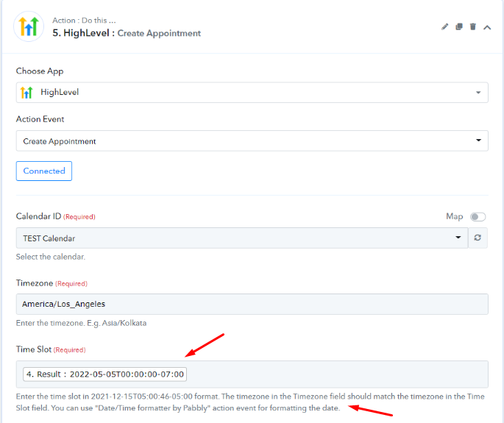Viewport: 504px width, 423px height.
Task: Delete the action with trash icon
Action: pos(473,26)
